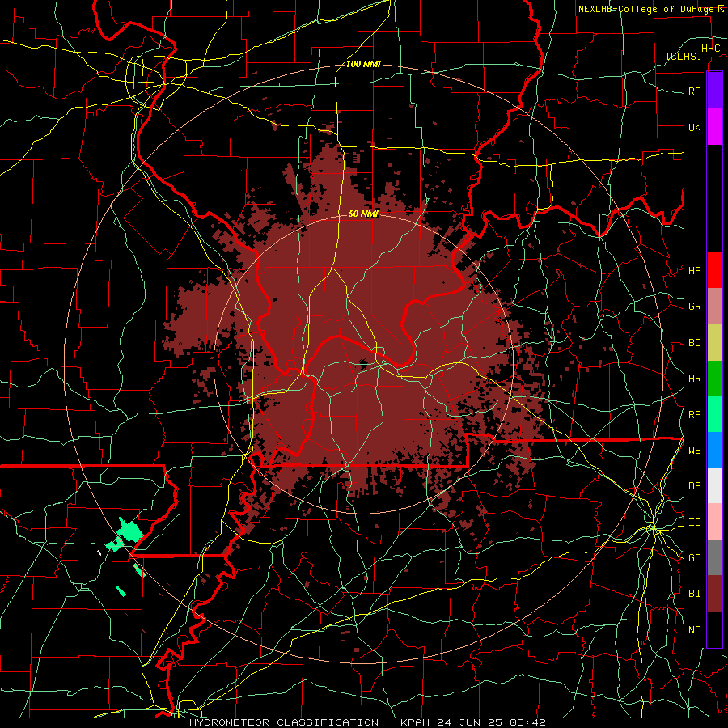Click the BI brown legend swatch
The width and height of the screenshot is (728, 728).
pos(714,594)
